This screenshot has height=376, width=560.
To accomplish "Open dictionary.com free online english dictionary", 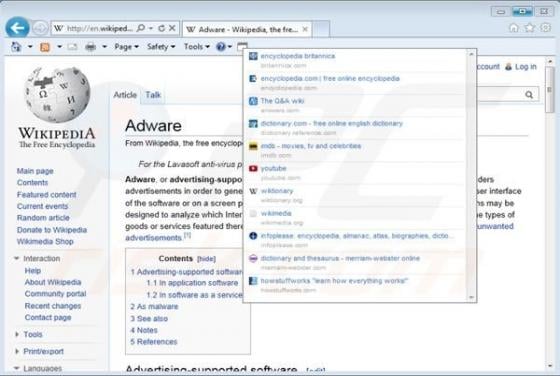I will point(331,124).
